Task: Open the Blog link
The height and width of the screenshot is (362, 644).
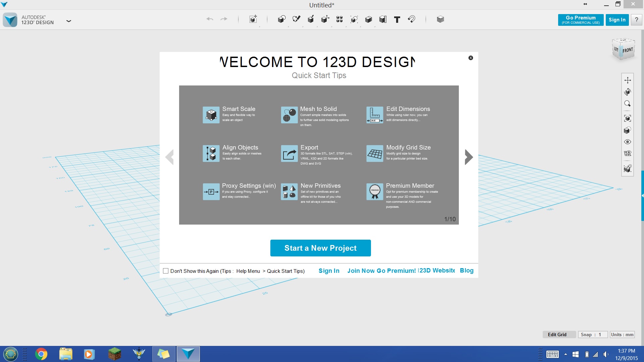Action: (467, 270)
